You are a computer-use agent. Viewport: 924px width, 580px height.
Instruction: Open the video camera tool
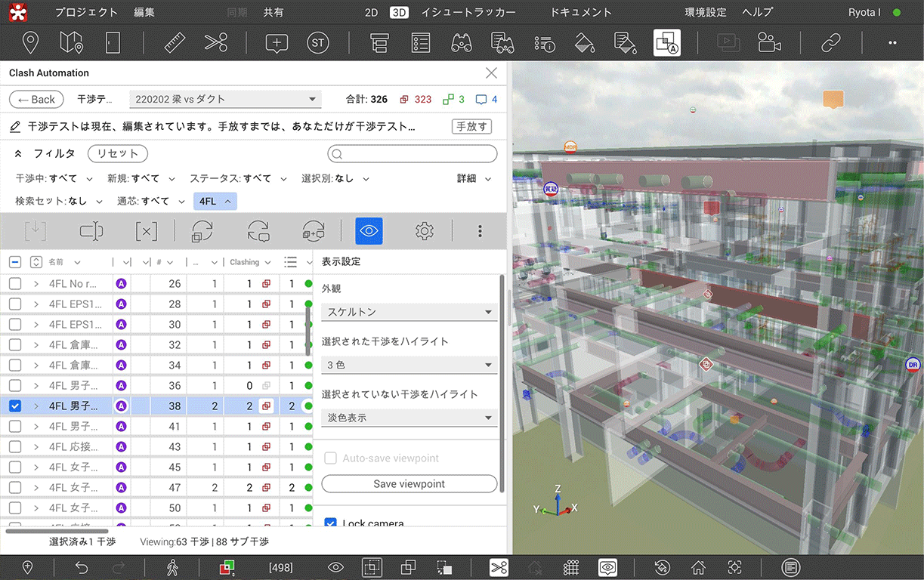click(769, 42)
